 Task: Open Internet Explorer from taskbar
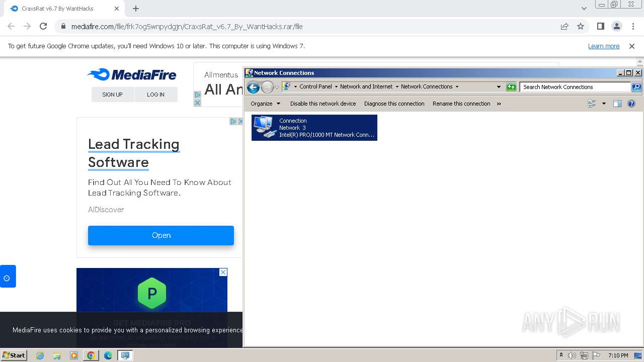[40, 355]
